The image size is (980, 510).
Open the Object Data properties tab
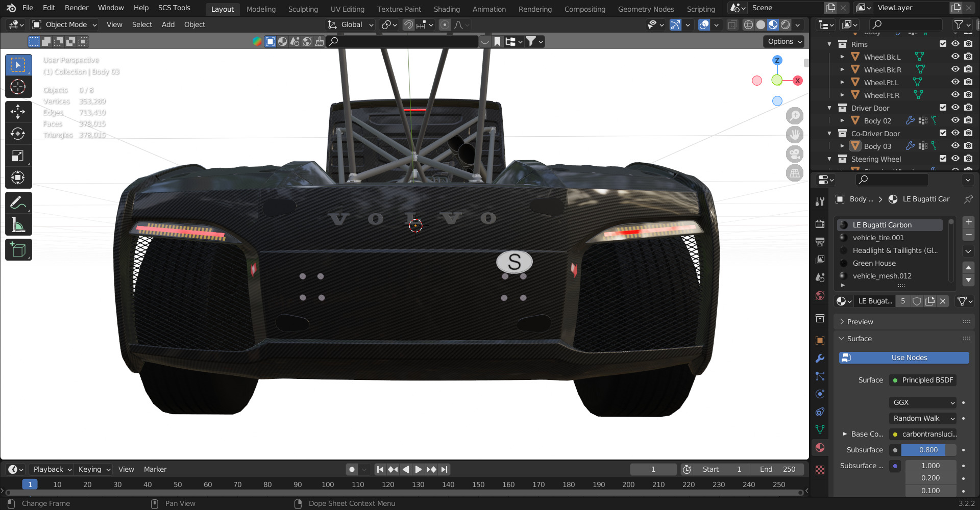820,429
